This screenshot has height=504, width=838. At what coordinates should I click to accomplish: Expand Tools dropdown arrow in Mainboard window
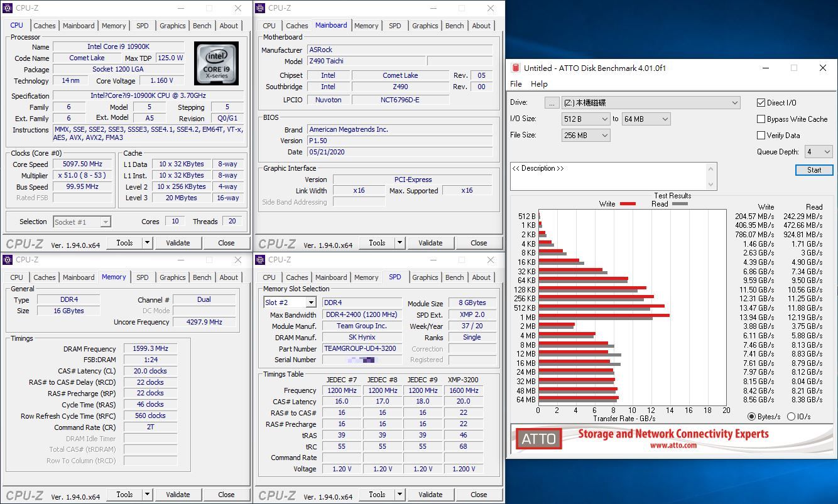(x=400, y=243)
